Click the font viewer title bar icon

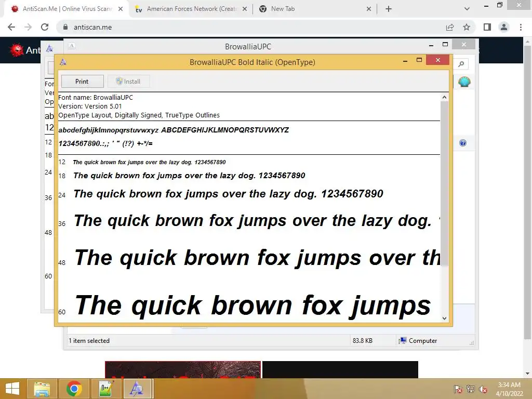click(x=63, y=62)
